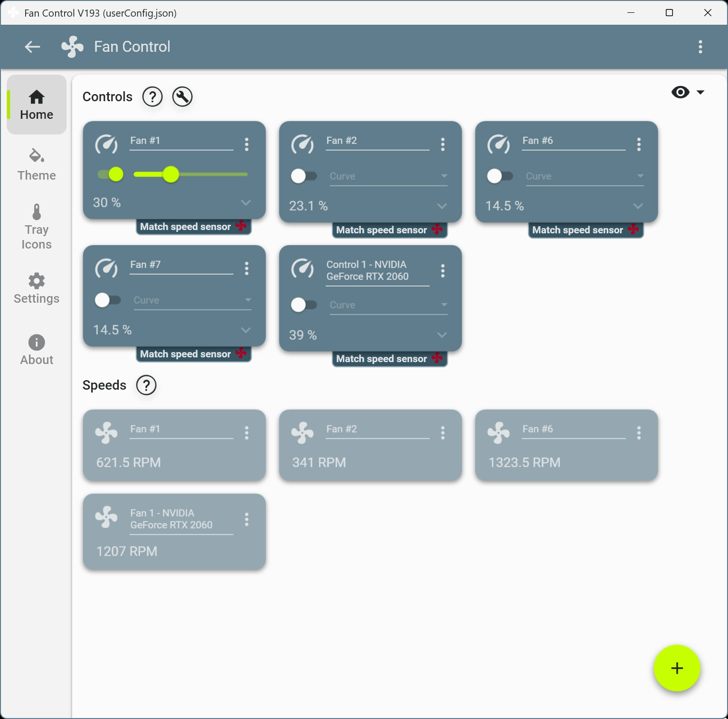Open Fan #1 speed card options menu
This screenshot has width=728, height=719.
[246, 433]
